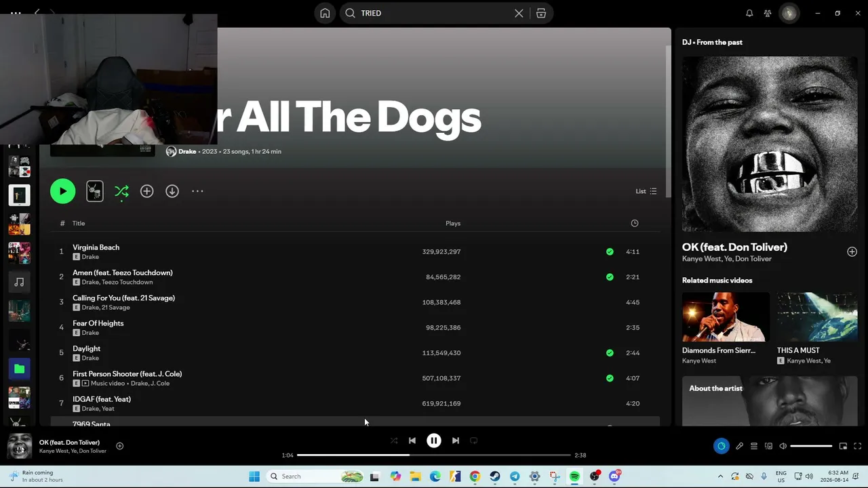Open THIS A MUST music video thumbnail
The width and height of the screenshot is (868, 488).
(817, 317)
